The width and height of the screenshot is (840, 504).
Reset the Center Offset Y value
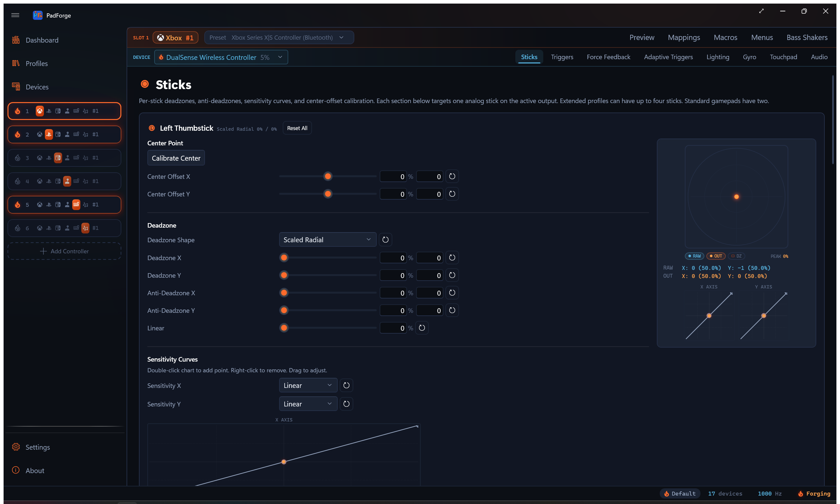click(x=452, y=194)
